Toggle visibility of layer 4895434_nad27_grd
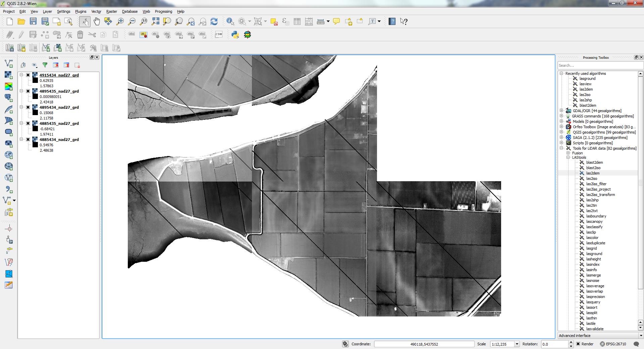Image resolution: width=644 pixels, height=349 pixels. tap(28, 107)
